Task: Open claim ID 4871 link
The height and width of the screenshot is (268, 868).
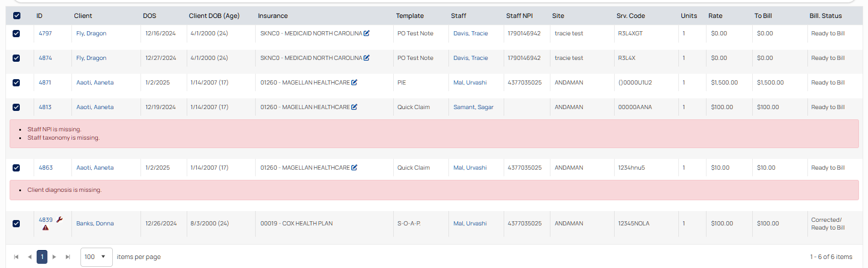Action: (45, 83)
